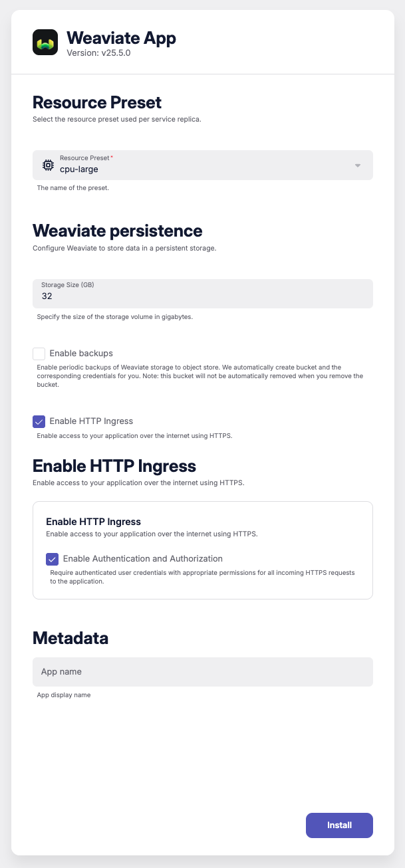The height and width of the screenshot is (868, 405).
Task: Click the Resource Preset section heading
Action: click(97, 102)
